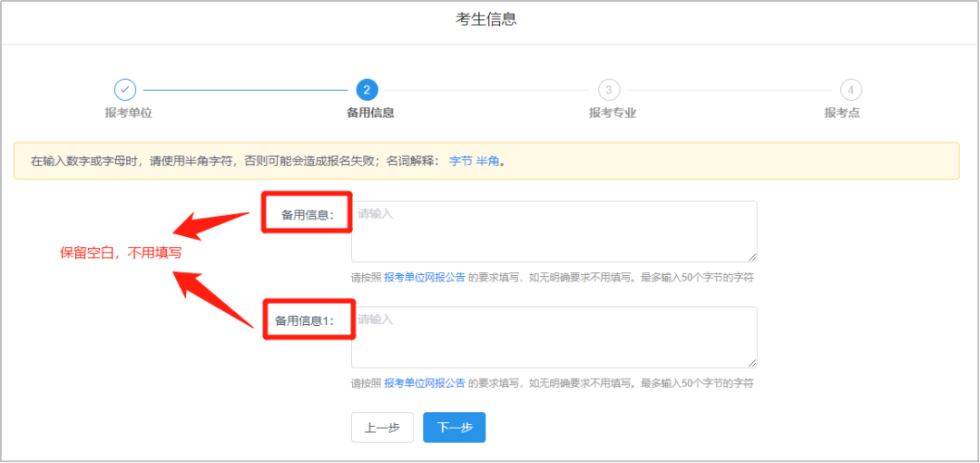Go to the 报考点 step label
This screenshot has height=463, width=980.
842,113
